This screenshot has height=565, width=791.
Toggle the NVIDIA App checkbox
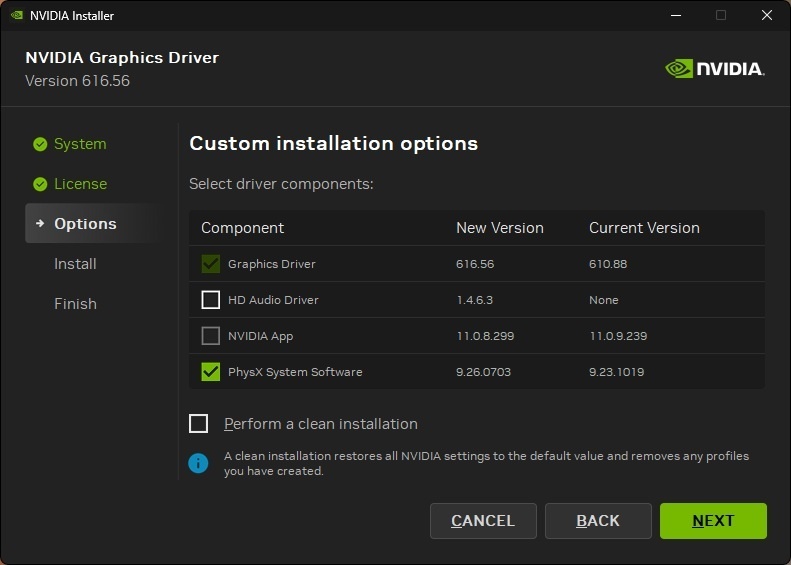pyautogui.click(x=210, y=335)
